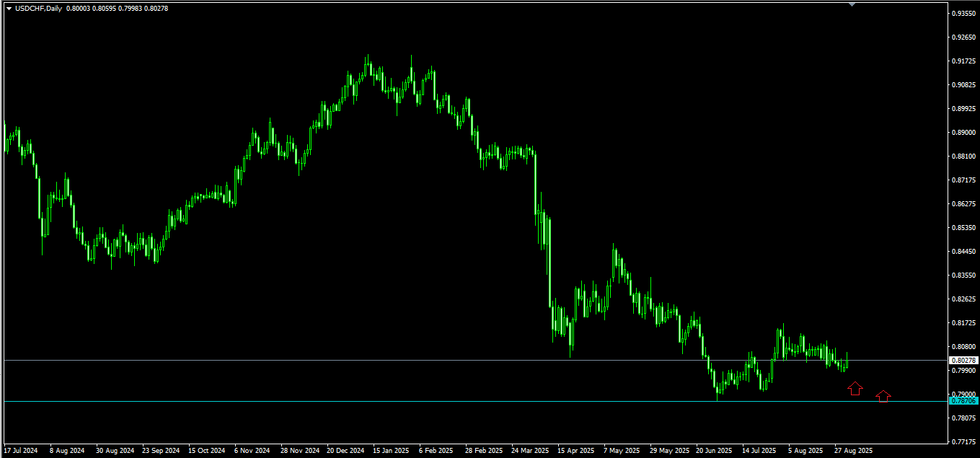Click the 6 Feb 2025 date label
The width and height of the screenshot is (980, 458).
tap(438, 451)
